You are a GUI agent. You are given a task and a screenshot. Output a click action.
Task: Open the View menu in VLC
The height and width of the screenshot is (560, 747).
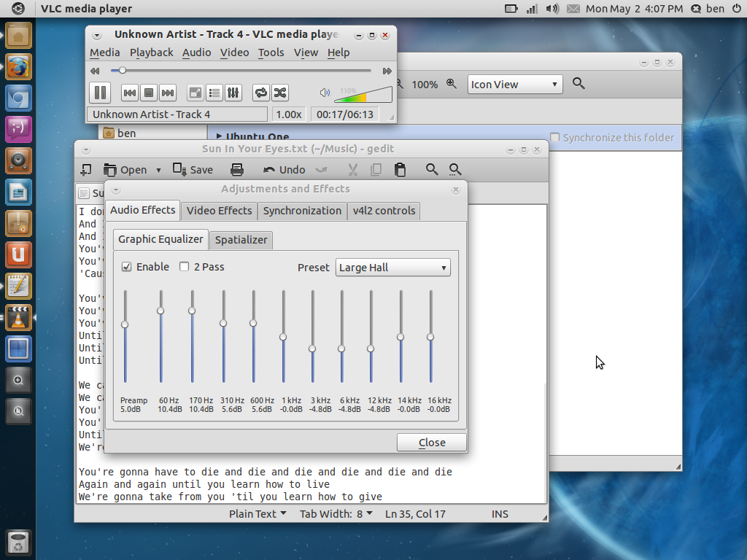306,52
